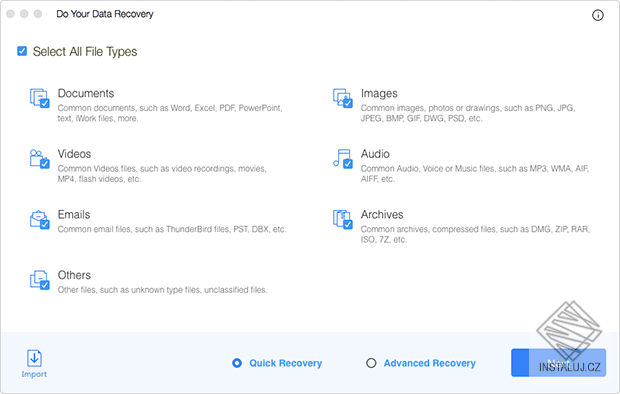620x394 pixels.
Task: Click the Emails file type icon
Action: click(x=40, y=220)
